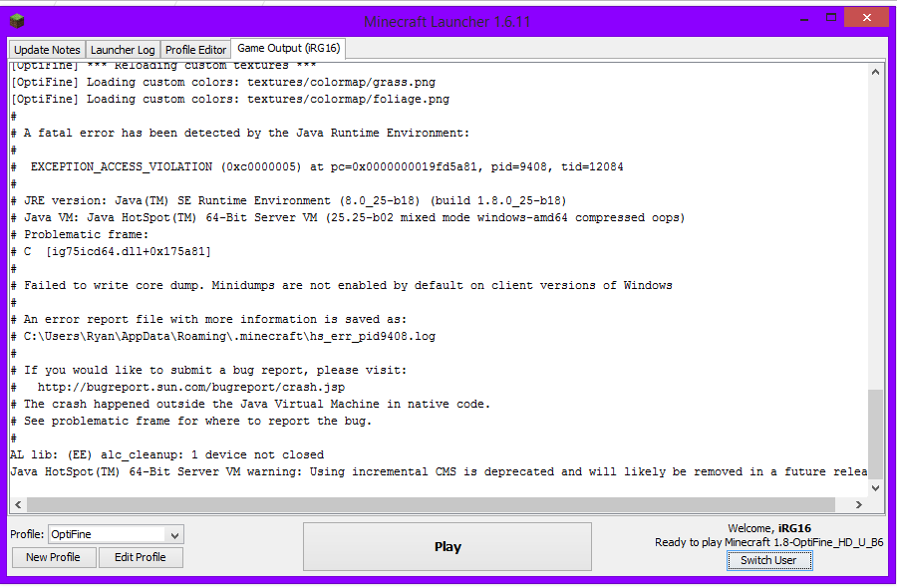This screenshot has height=588, width=897.
Task: Switch to the Launcher Log tab
Action: click(x=123, y=50)
